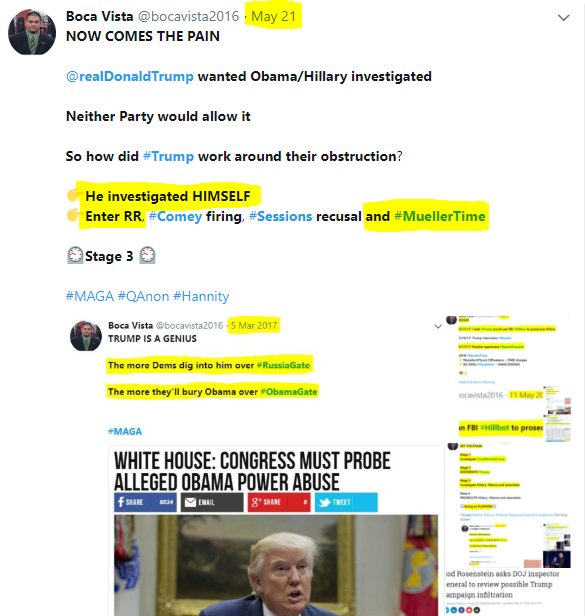
Task: Click the Google Plus share button
Action: tap(279, 502)
